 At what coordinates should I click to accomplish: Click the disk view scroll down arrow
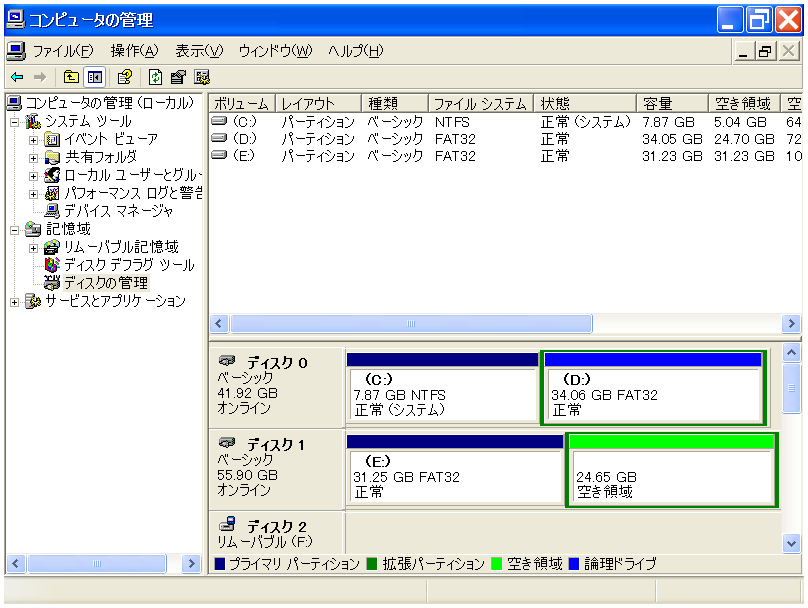pyautogui.click(x=791, y=543)
